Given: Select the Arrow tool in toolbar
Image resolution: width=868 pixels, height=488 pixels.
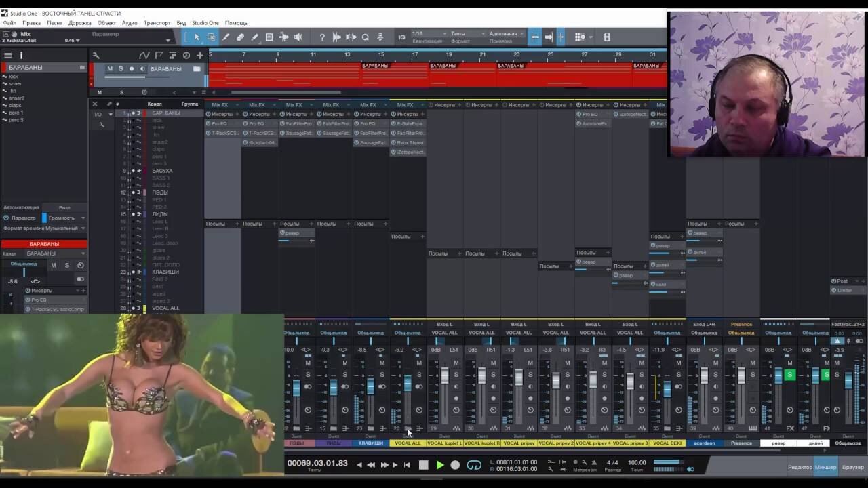Looking at the screenshot, I should coord(197,37).
